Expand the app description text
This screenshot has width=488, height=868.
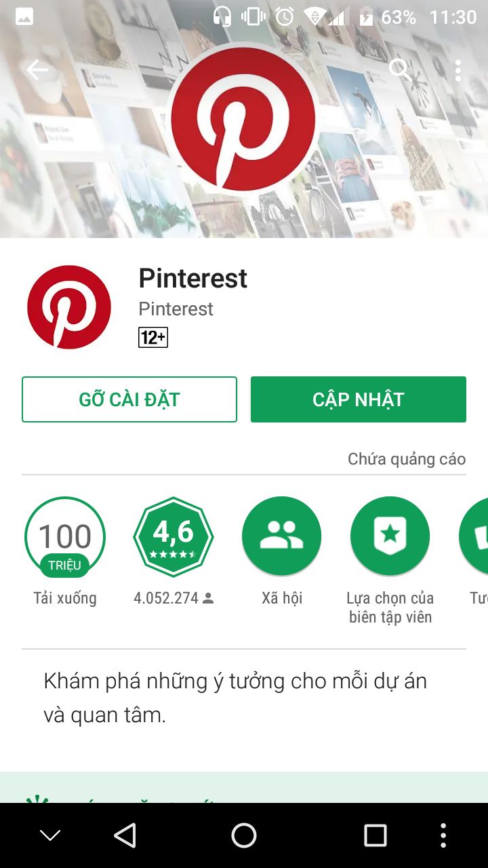coord(235,698)
